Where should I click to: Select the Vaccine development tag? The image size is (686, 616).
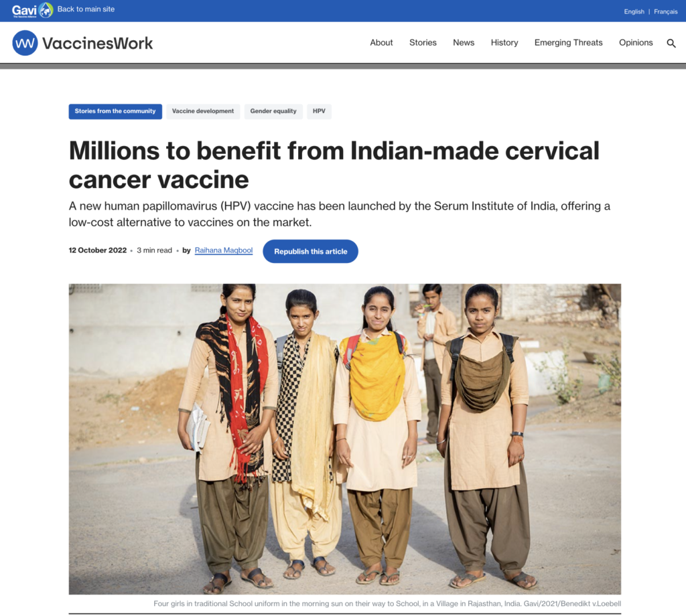(203, 112)
